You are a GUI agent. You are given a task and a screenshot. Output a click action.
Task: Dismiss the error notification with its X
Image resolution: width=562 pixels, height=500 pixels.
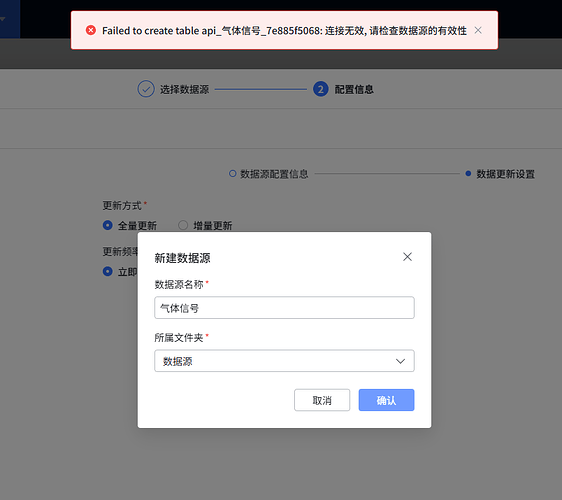pyautogui.click(x=478, y=30)
